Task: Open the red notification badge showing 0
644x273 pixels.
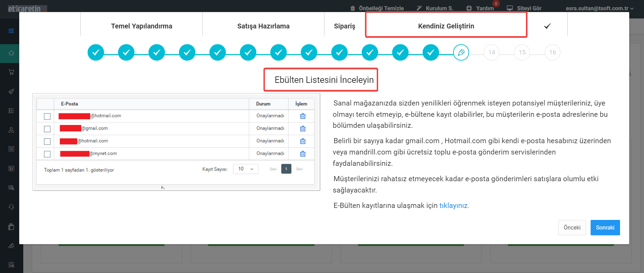Action: coord(496,4)
